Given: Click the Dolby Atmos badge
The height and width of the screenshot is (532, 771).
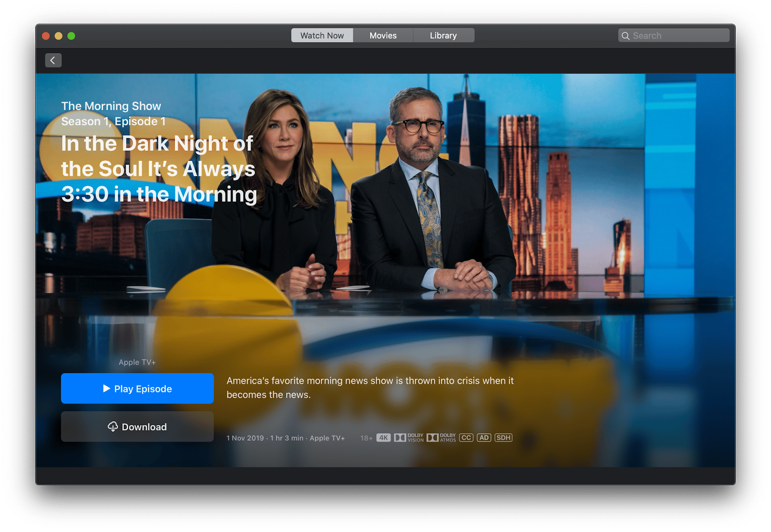Looking at the screenshot, I should [441, 438].
